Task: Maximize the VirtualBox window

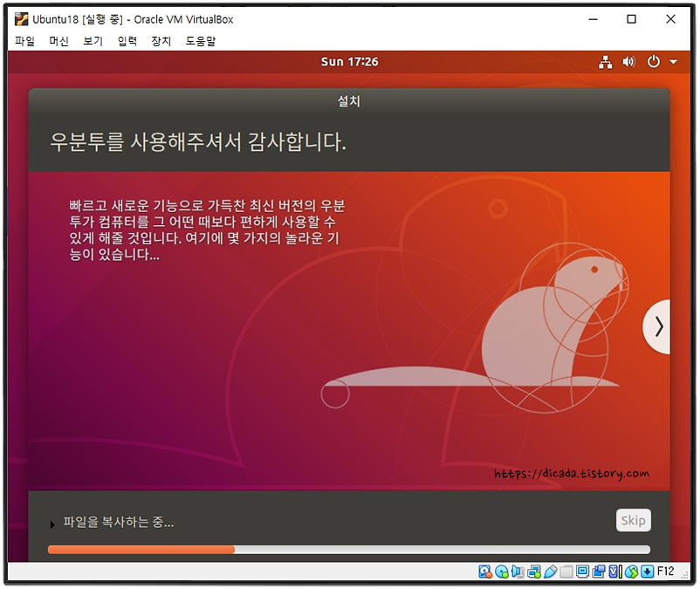Action: click(631, 19)
